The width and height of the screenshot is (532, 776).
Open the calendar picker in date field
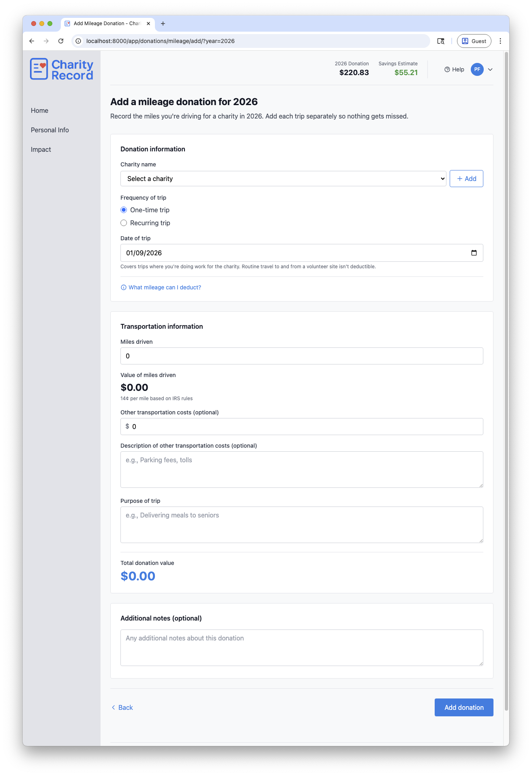(x=474, y=253)
